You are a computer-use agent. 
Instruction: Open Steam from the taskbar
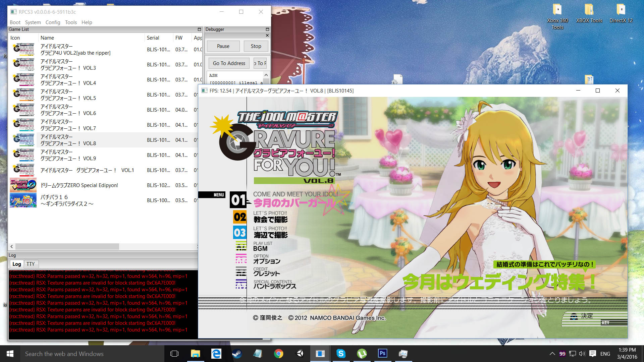click(x=237, y=354)
